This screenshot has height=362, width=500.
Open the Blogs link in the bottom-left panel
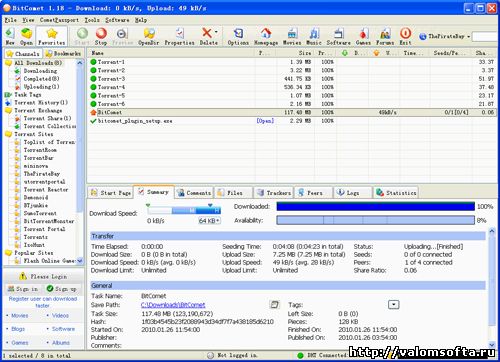18,329
